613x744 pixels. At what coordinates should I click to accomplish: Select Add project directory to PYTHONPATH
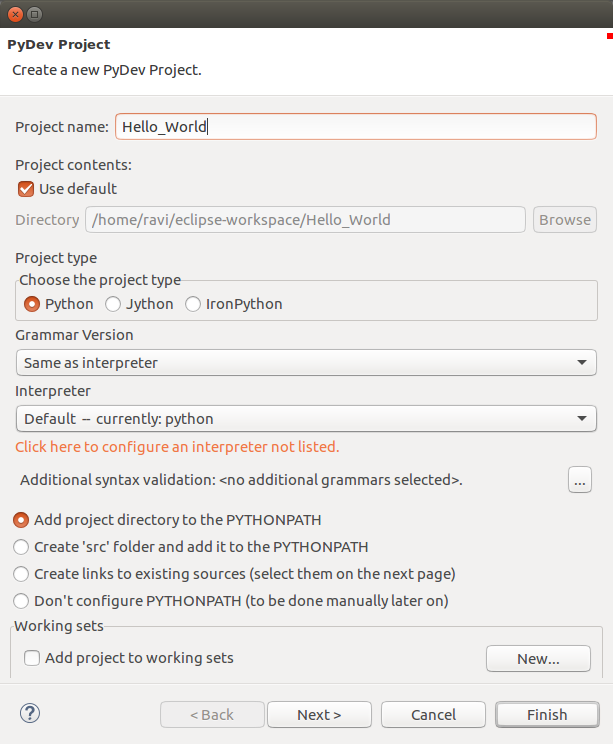point(21,520)
